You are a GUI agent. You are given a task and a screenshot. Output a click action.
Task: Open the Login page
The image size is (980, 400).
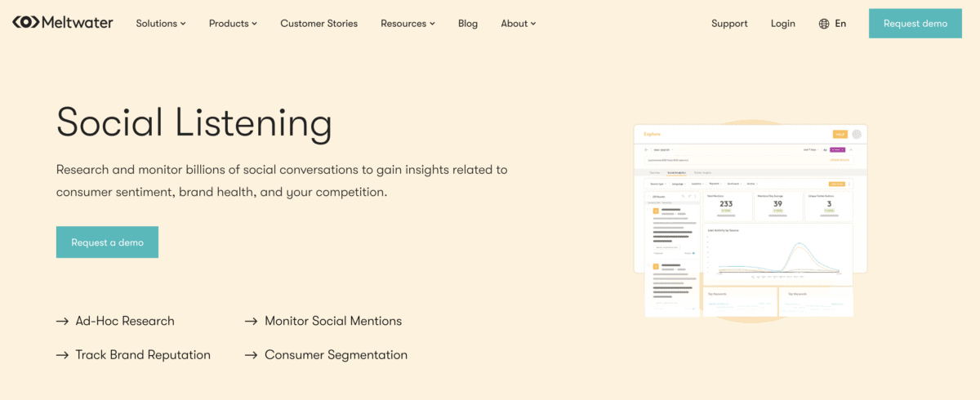click(783, 24)
